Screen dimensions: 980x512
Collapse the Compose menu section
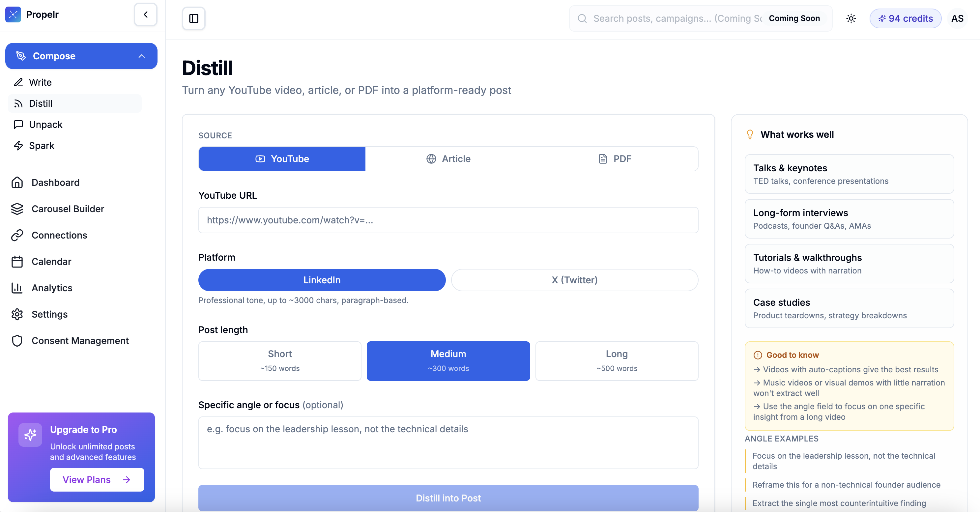coord(141,56)
